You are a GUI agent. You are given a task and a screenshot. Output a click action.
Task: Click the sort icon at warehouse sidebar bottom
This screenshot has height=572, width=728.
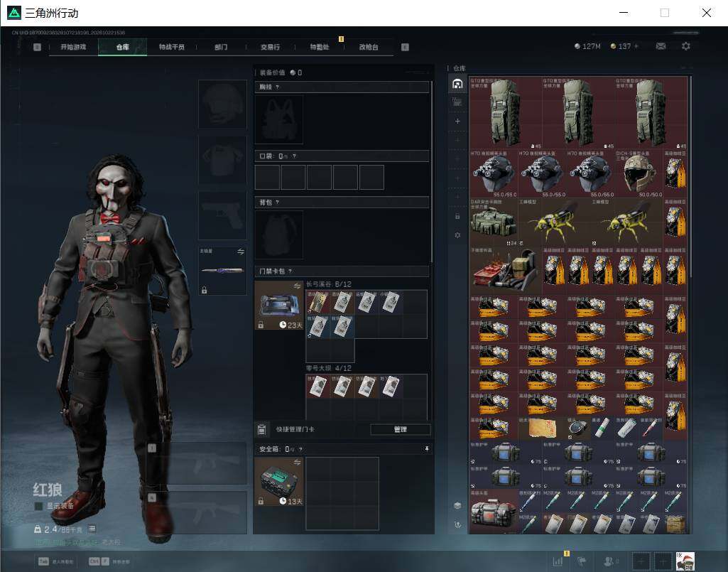[x=457, y=524]
